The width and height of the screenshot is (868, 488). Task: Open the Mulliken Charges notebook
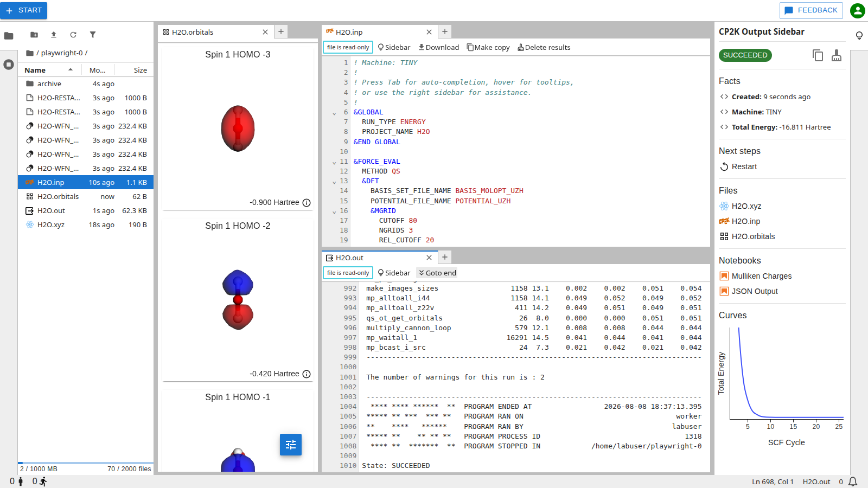coord(756,276)
